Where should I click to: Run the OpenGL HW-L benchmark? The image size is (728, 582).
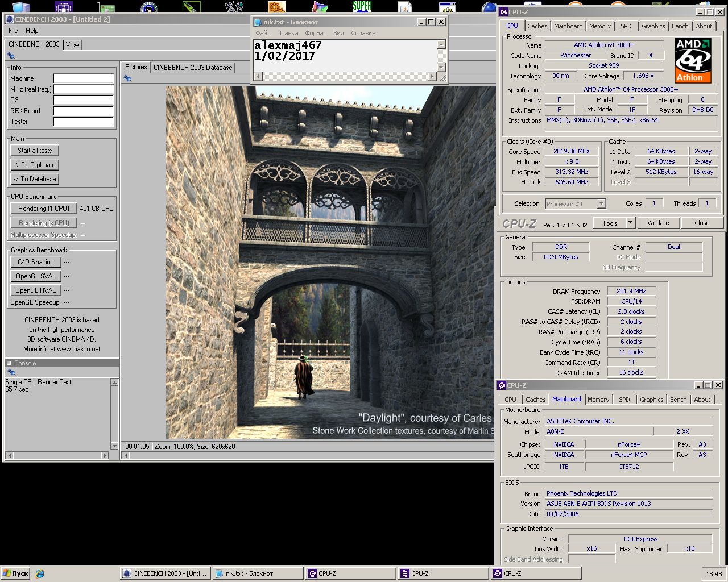[35, 290]
